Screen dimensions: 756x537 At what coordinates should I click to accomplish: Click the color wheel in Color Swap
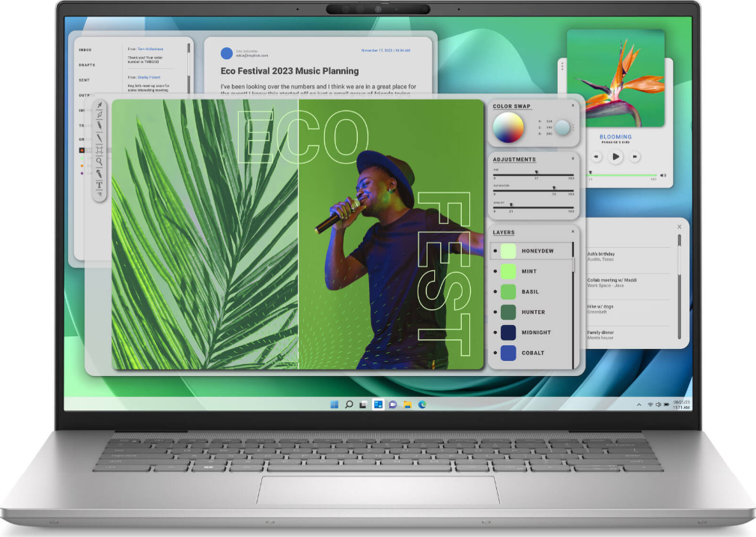(508, 128)
